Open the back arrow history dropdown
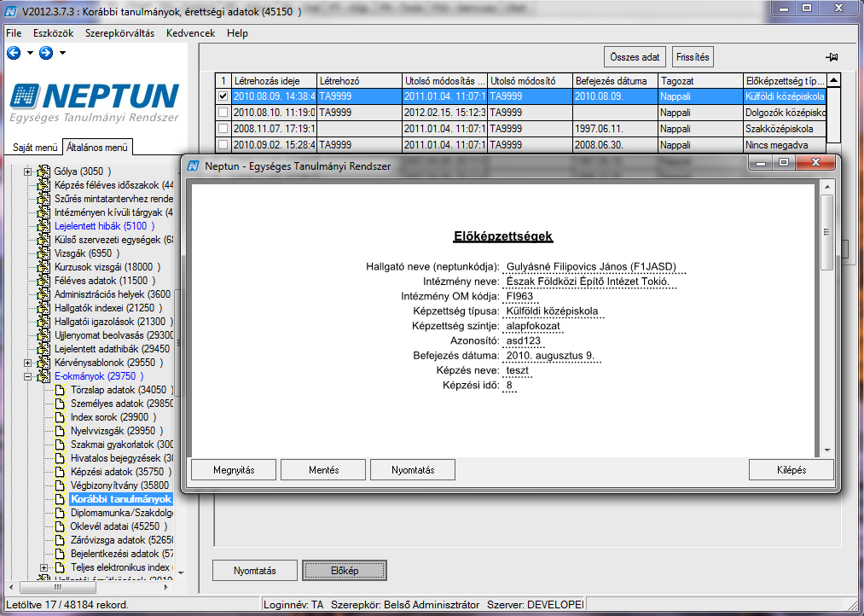864x616 pixels. (x=30, y=53)
